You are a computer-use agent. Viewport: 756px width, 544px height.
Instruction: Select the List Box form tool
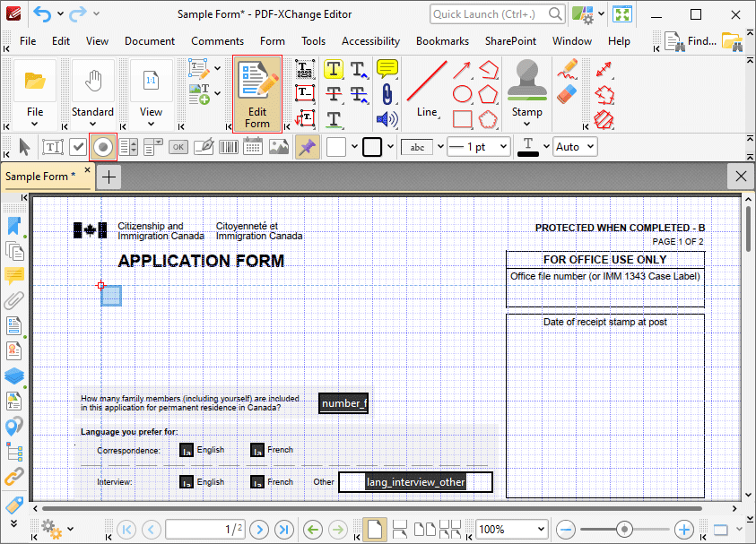click(x=128, y=147)
